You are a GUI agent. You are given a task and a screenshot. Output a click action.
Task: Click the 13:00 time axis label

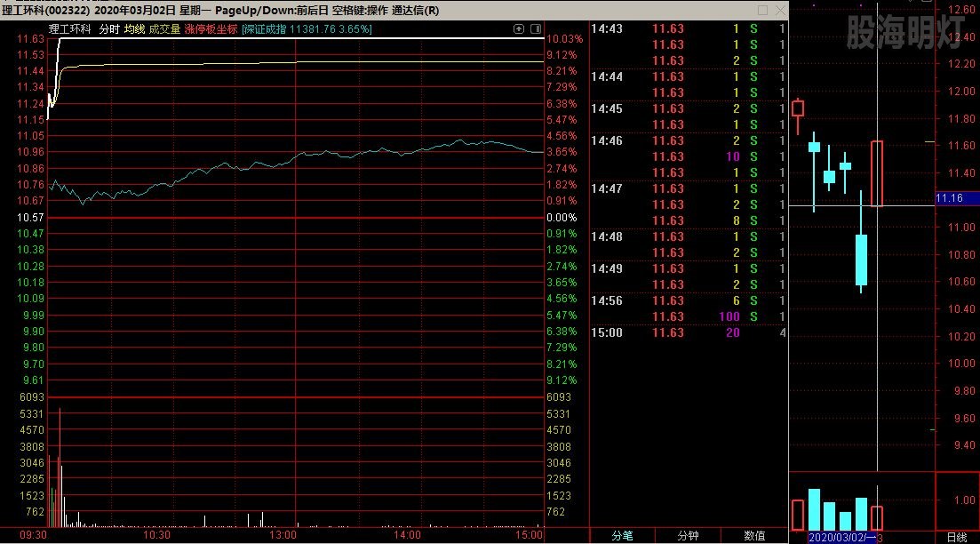click(x=283, y=535)
